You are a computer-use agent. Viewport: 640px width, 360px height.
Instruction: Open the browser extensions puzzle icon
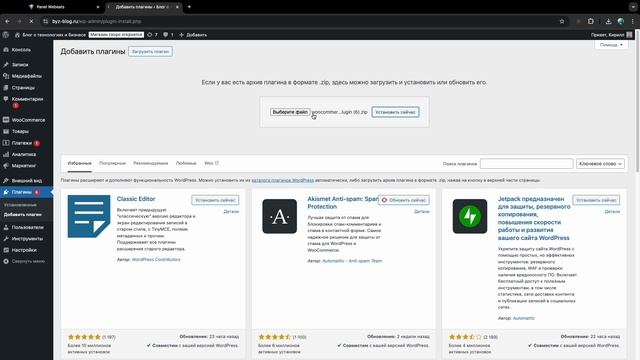tap(591, 21)
